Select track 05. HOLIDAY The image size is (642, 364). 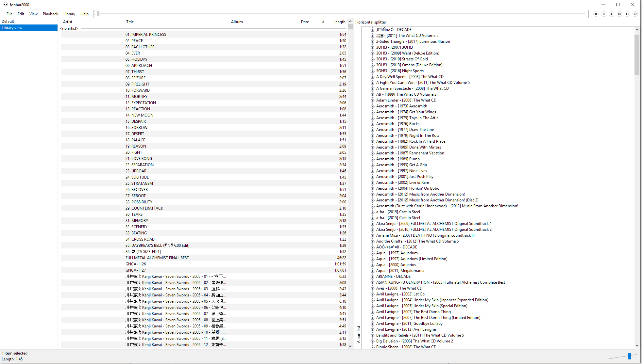(x=204, y=59)
